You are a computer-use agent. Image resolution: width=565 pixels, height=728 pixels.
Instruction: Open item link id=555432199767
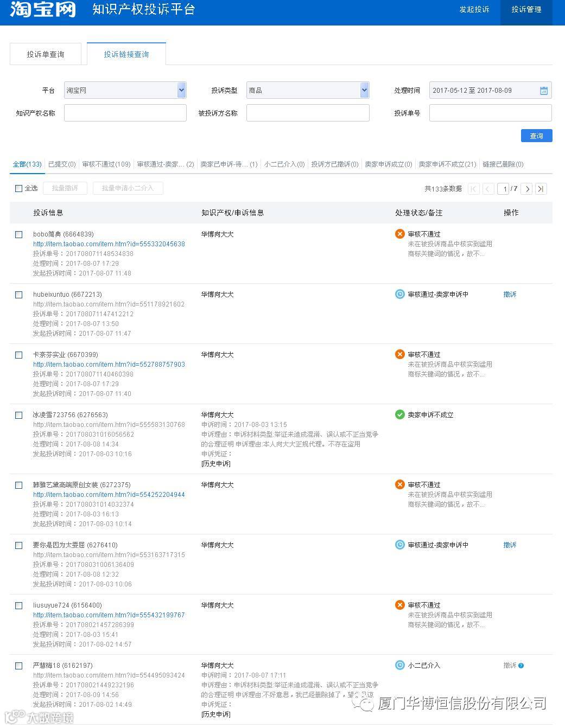[x=109, y=615]
